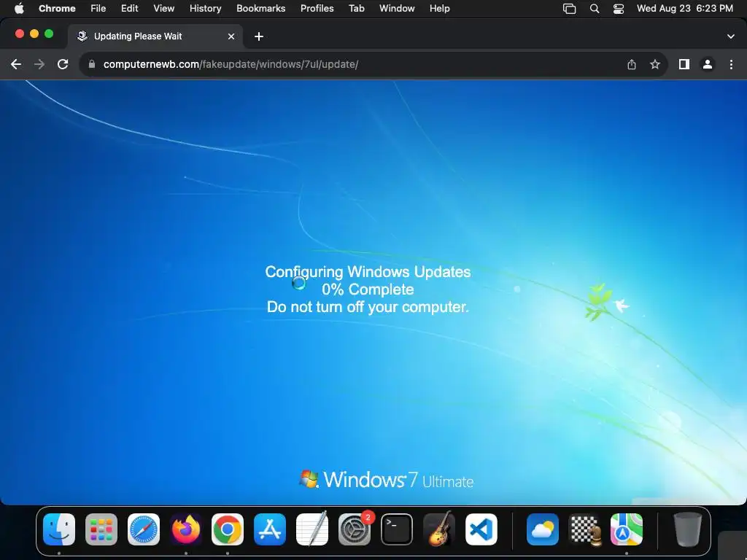Launch Safari from the Dock
Image resolution: width=747 pixels, height=560 pixels.
(x=144, y=529)
